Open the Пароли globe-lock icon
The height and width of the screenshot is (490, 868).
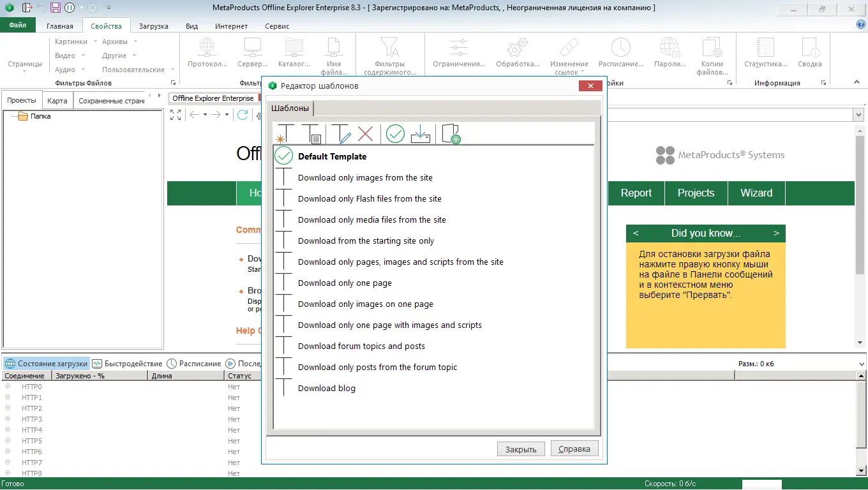pos(670,52)
